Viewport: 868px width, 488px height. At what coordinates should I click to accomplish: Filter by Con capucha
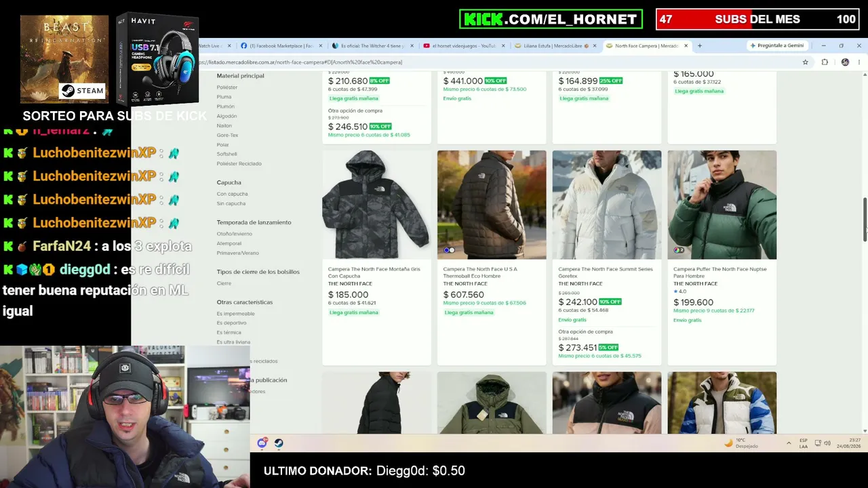click(x=233, y=194)
